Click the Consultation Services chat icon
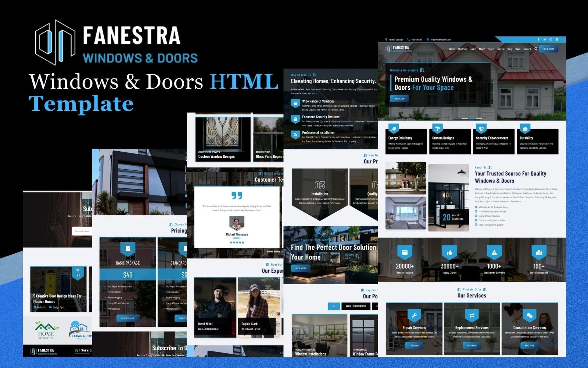The image size is (588, 368). coord(530,316)
